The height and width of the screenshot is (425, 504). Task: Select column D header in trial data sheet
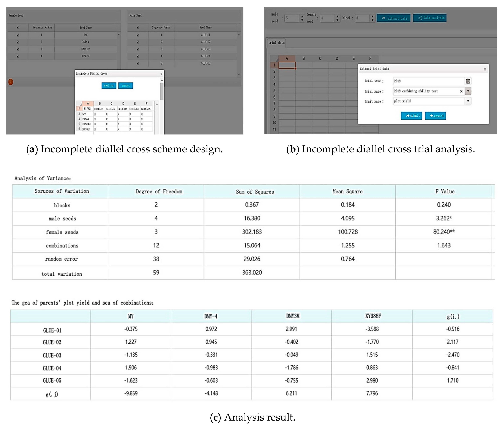(337, 59)
